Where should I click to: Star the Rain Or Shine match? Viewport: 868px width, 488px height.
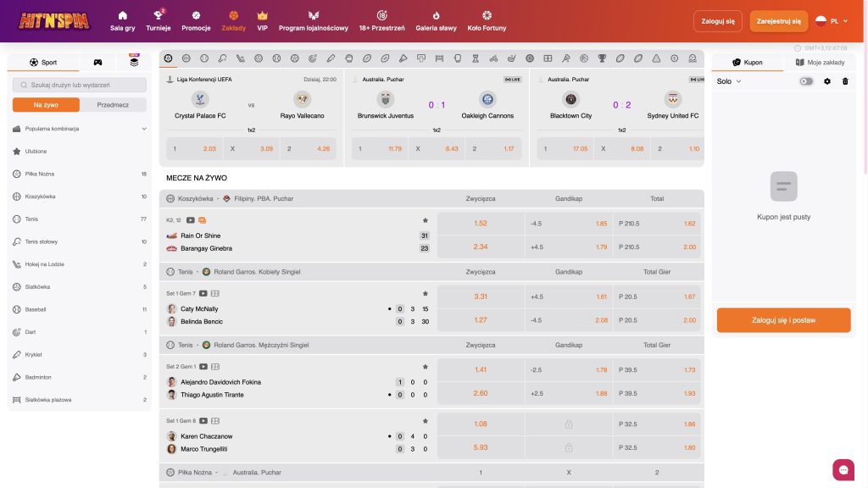coord(426,220)
